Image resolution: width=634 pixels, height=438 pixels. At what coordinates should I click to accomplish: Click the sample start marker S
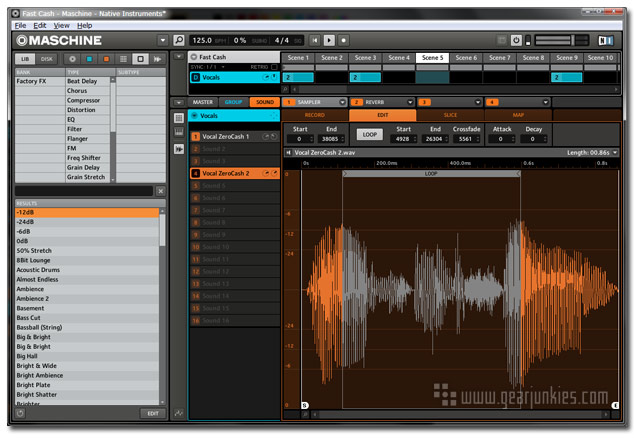pyautogui.click(x=305, y=405)
